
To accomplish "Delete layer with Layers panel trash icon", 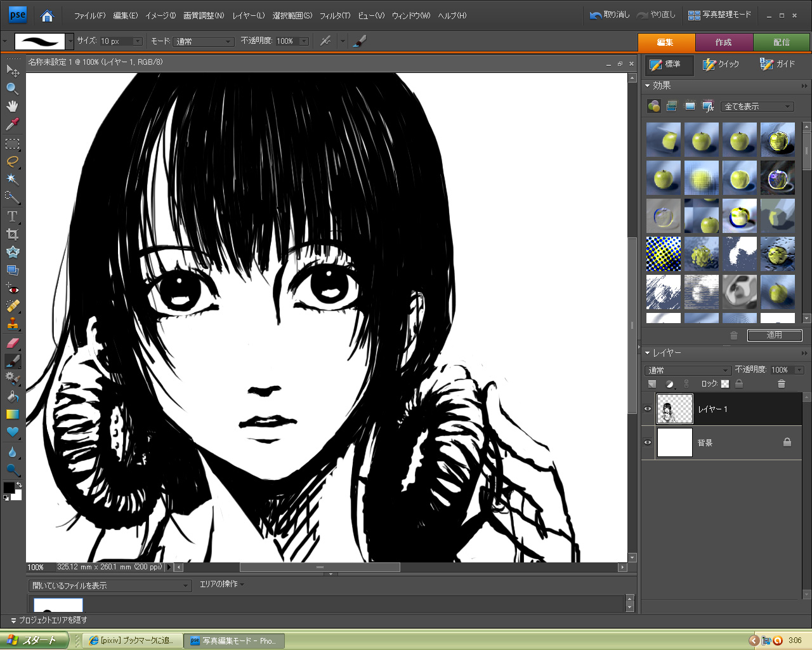I will point(781,384).
